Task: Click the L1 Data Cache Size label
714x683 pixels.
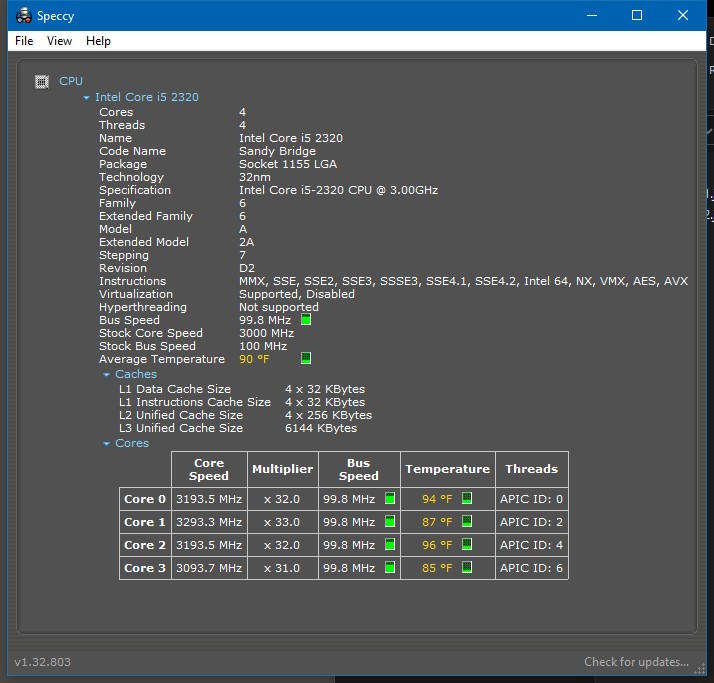Action: pyautogui.click(x=175, y=389)
